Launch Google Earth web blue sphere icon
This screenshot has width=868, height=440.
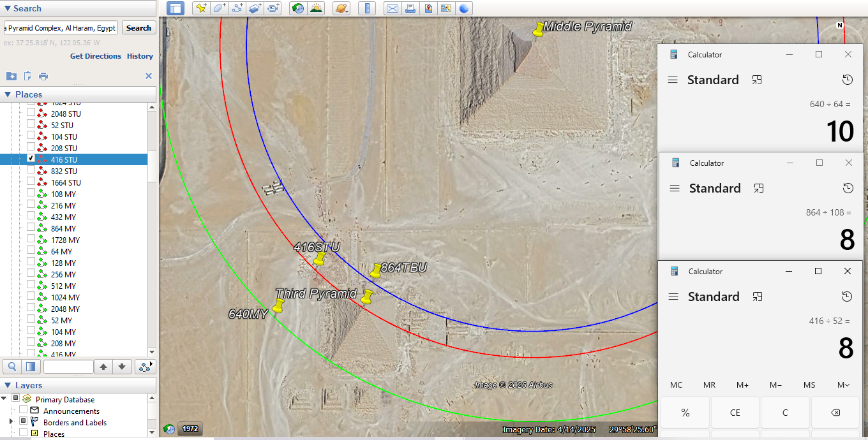(x=464, y=8)
